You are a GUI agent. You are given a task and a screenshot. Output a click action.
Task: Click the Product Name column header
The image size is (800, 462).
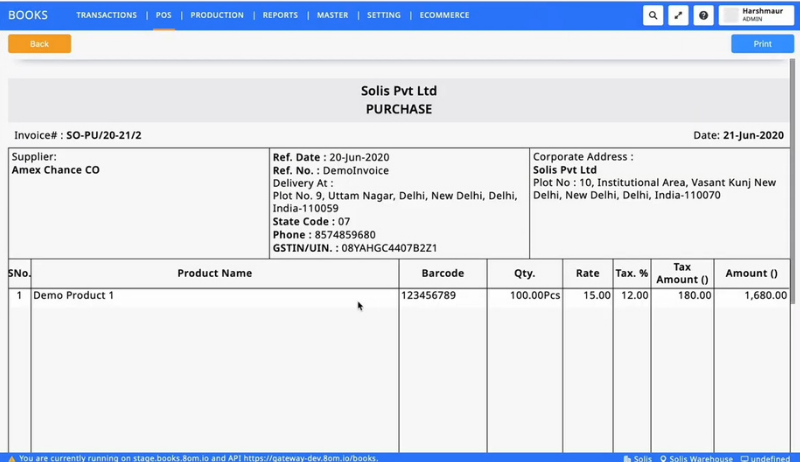pyautogui.click(x=215, y=273)
